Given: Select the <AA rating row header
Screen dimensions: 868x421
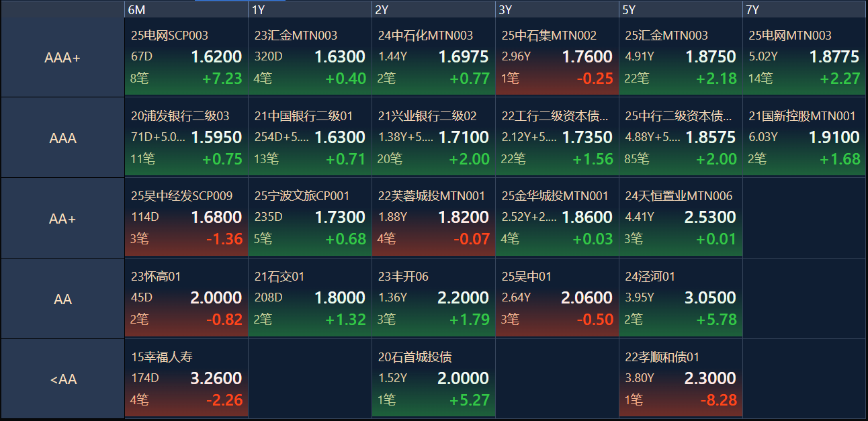Looking at the screenshot, I should click(x=62, y=379).
